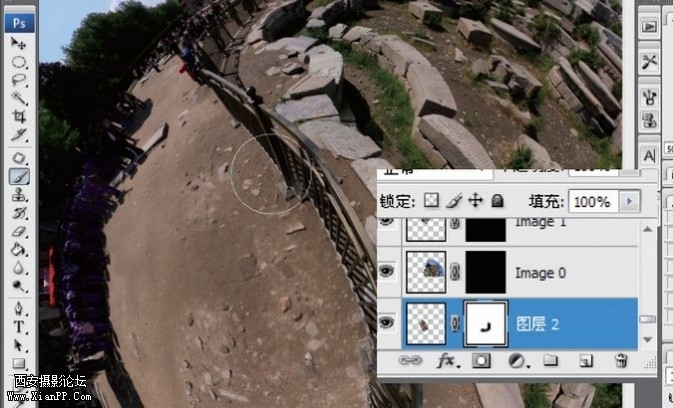The image size is (673, 408).
Task: Select the Eraser tool
Action: (18, 232)
